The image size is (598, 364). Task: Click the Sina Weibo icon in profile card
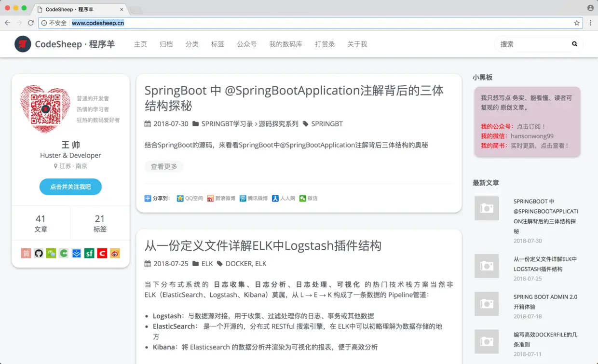[x=115, y=253]
